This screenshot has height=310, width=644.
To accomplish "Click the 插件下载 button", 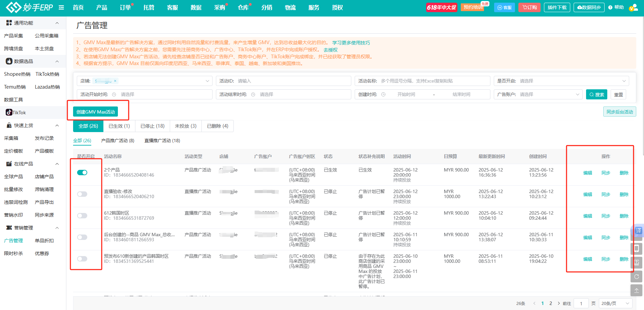I will pyautogui.click(x=557, y=7).
